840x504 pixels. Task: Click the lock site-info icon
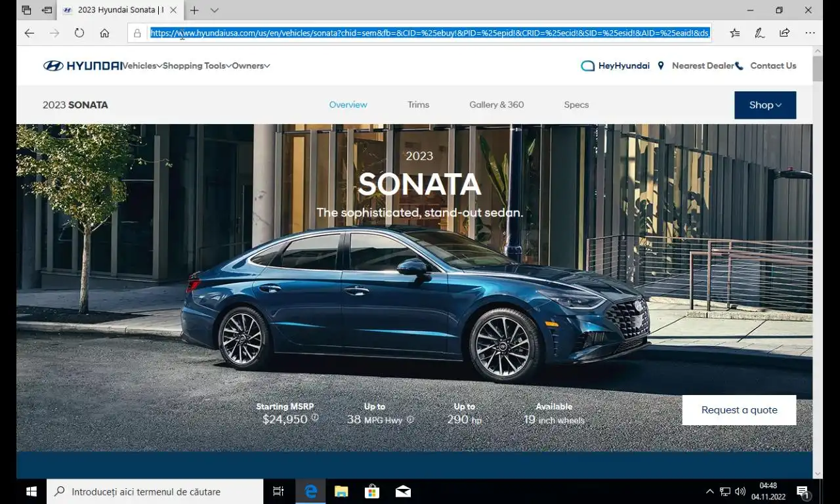[137, 33]
